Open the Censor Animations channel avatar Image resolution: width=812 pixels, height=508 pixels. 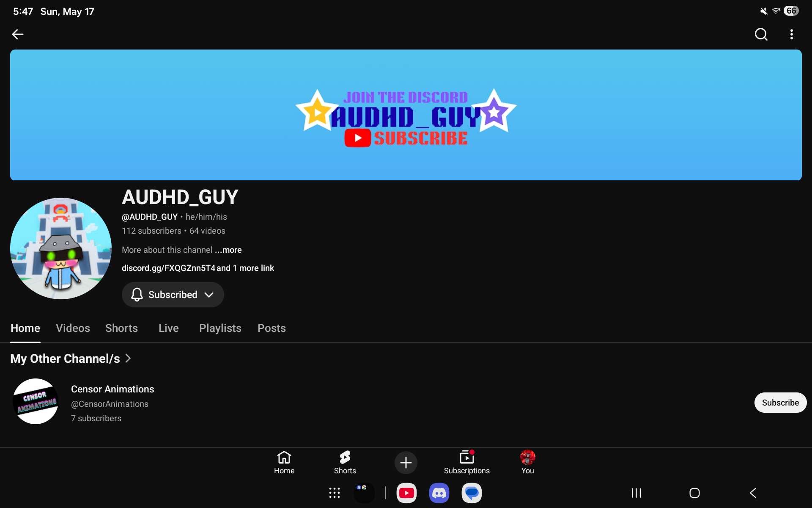(36, 401)
